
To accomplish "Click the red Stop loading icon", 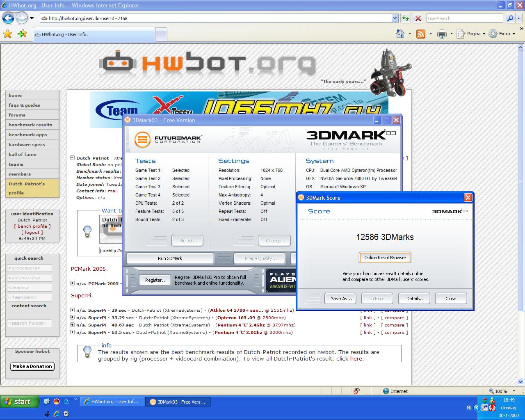I will [x=418, y=18].
